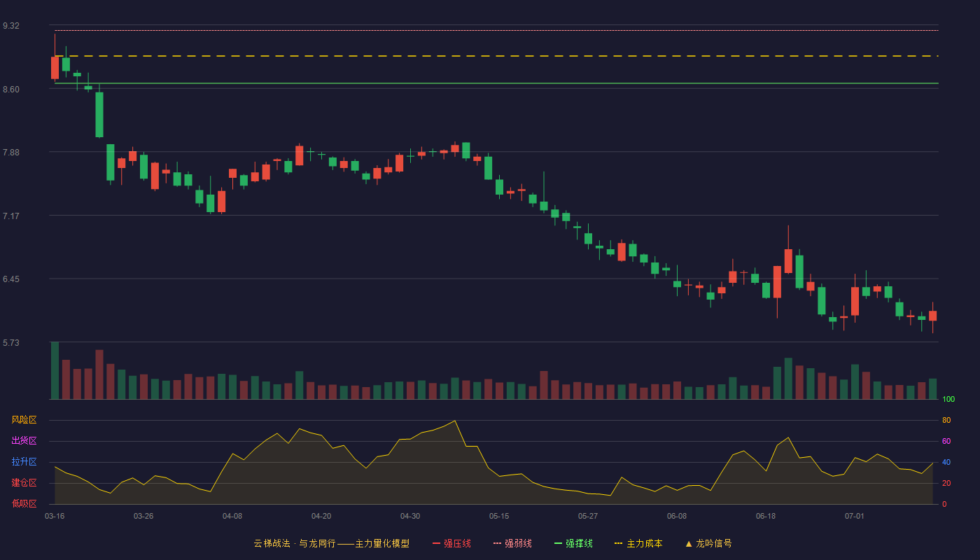Click the 80 indicator axis value

[x=946, y=420]
